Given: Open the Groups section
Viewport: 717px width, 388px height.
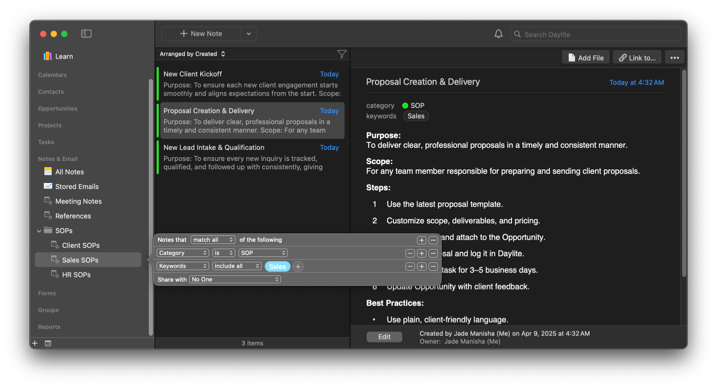Looking at the screenshot, I should (x=48, y=310).
